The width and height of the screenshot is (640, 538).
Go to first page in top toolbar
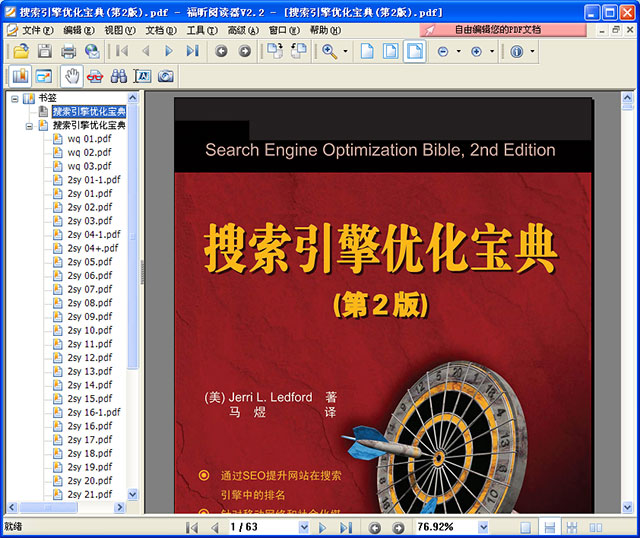pyautogui.click(x=122, y=51)
